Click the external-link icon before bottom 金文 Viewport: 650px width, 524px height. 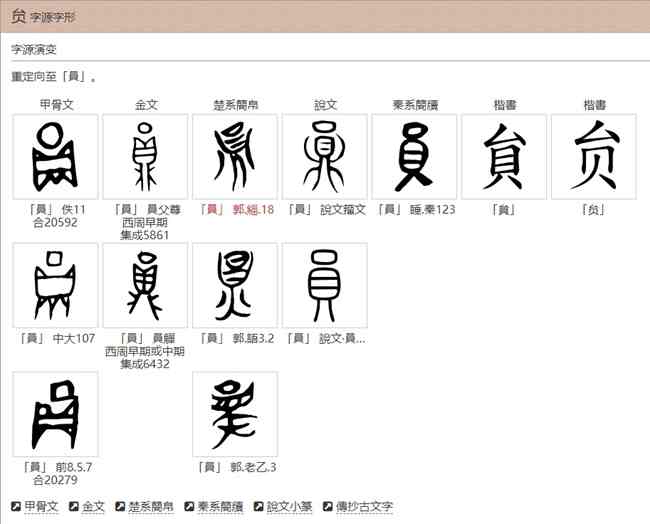(74, 506)
